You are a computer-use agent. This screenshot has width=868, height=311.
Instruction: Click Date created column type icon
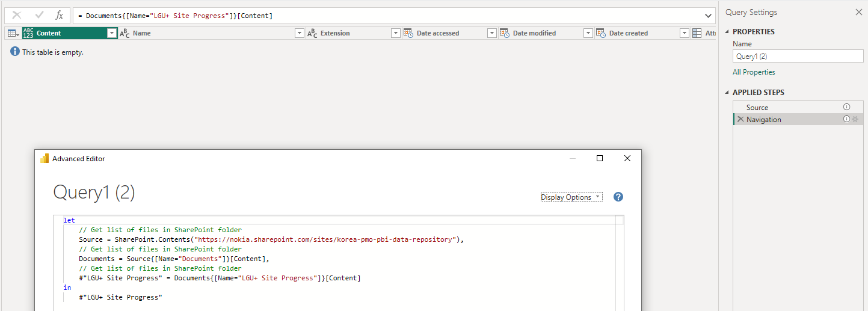coord(600,33)
